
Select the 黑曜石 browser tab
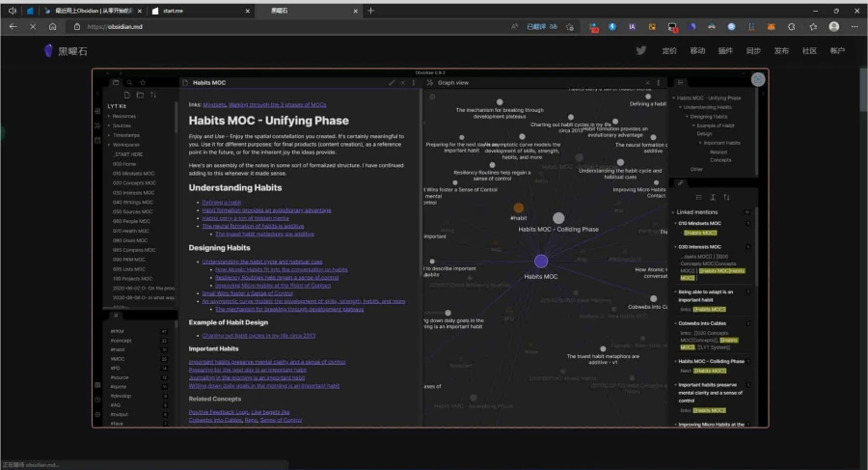pyautogui.click(x=308, y=11)
